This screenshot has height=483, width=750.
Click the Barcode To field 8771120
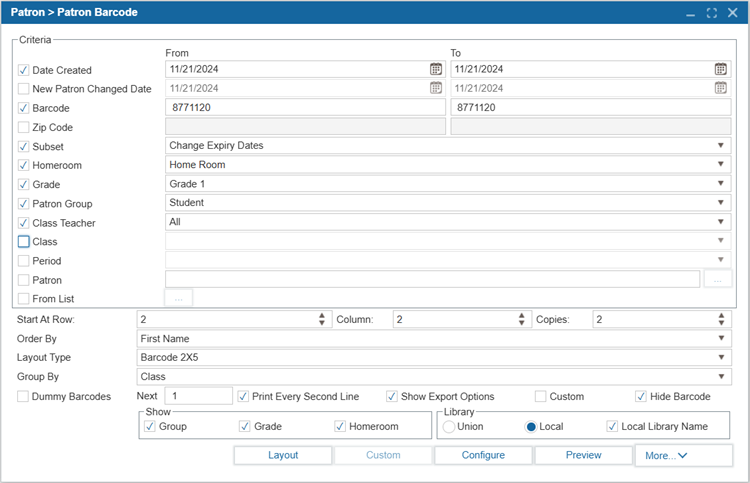pyautogui.click(x=591, y=107)
